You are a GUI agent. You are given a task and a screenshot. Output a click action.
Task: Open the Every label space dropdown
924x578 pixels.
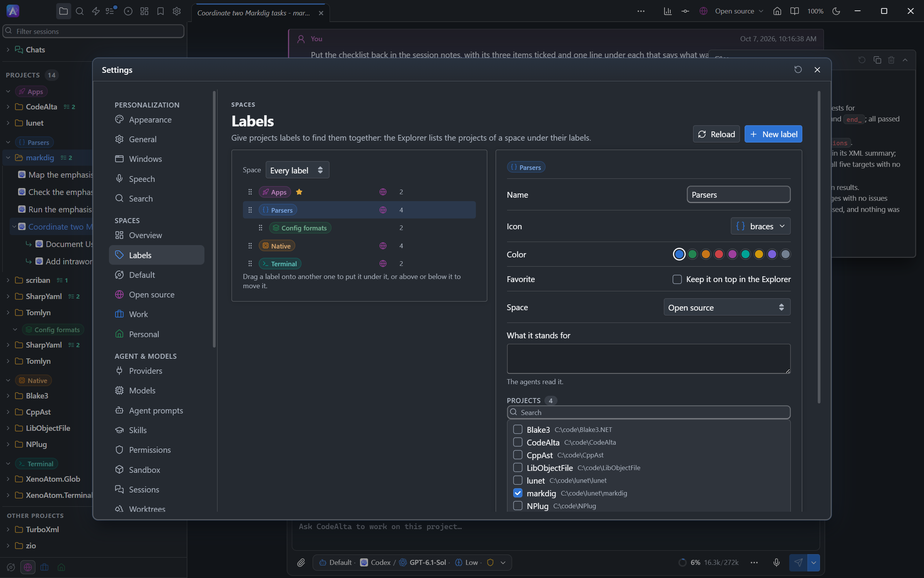pyautogui.click(x=297, y=170)
